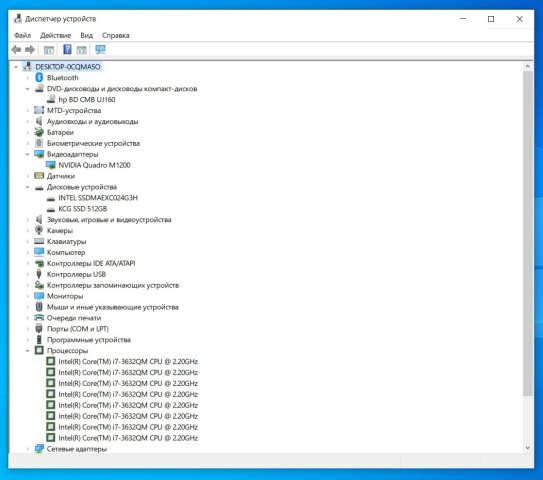Open the Файл menu
The height and width of the screenshot is (480, 543).
click(x=23, y=35)
